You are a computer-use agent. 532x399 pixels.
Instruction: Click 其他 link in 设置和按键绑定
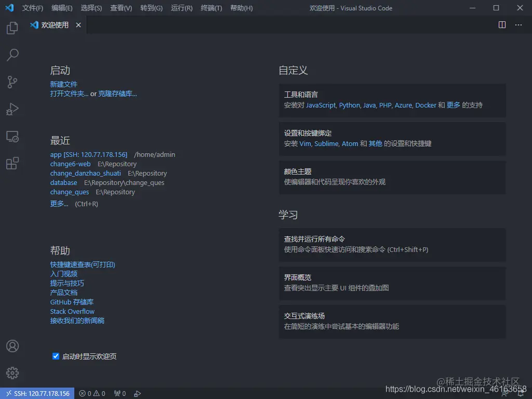[x=375, y=143]
